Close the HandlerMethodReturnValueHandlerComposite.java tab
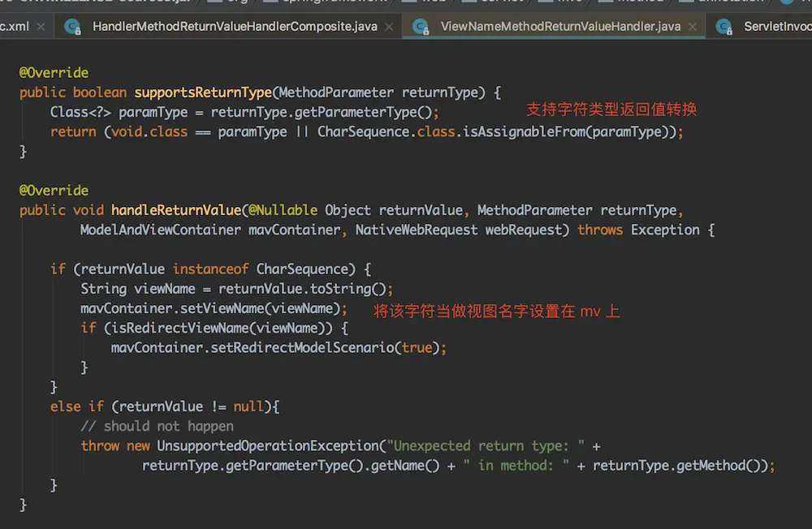Image resolution: width=812 pixels, height=529 pixels. 390,27
